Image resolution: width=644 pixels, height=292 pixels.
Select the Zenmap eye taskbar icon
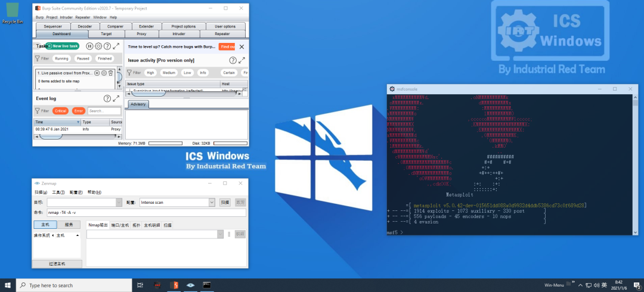point(190,285)
